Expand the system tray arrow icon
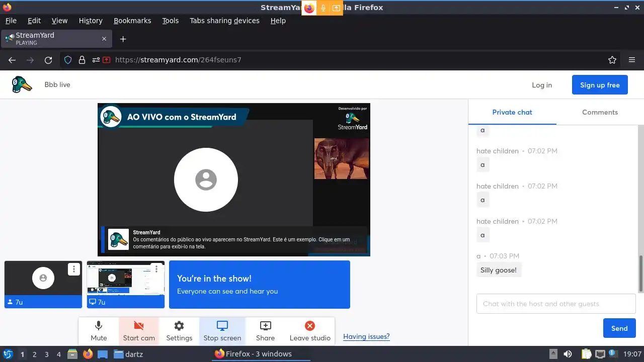This screenshot has height=362, width=644. click(553, 354)
